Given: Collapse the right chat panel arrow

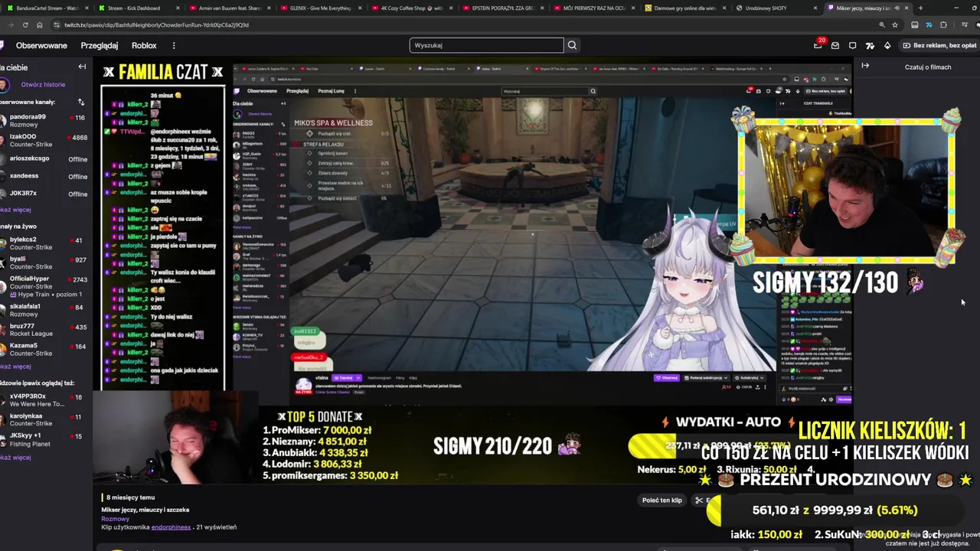Looking at the screenshot, I should pos(865,66).
